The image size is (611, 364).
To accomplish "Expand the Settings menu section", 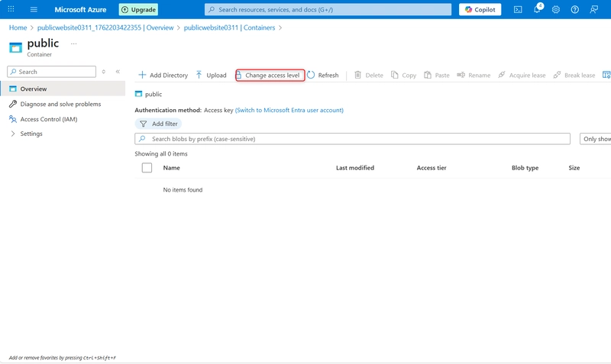I will 31,134.
